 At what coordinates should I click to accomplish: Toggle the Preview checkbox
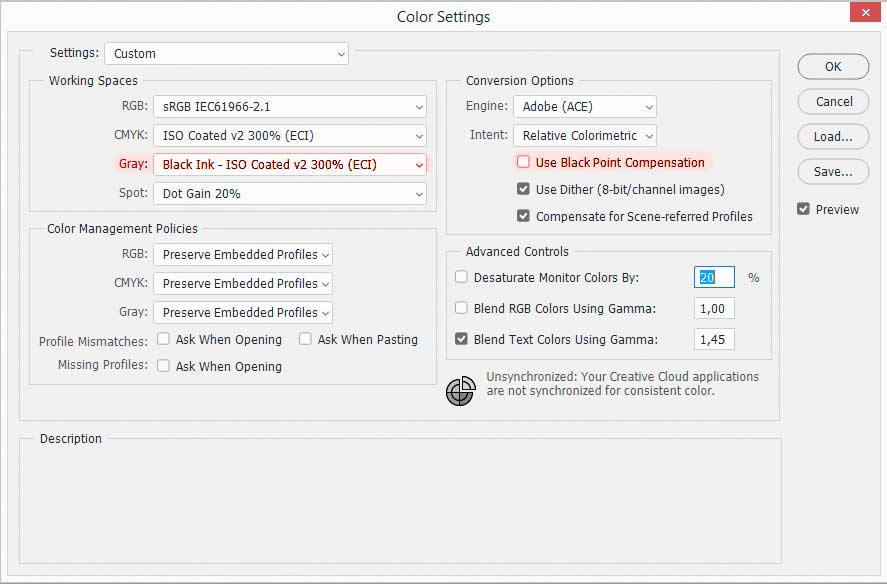pyautogui.click(x=804, y=209)
